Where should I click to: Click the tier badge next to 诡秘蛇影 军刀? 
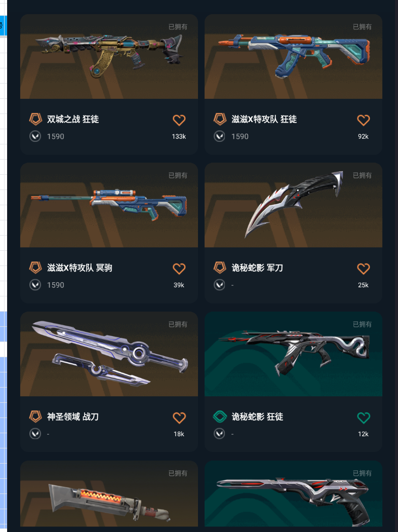coord(220,268)
